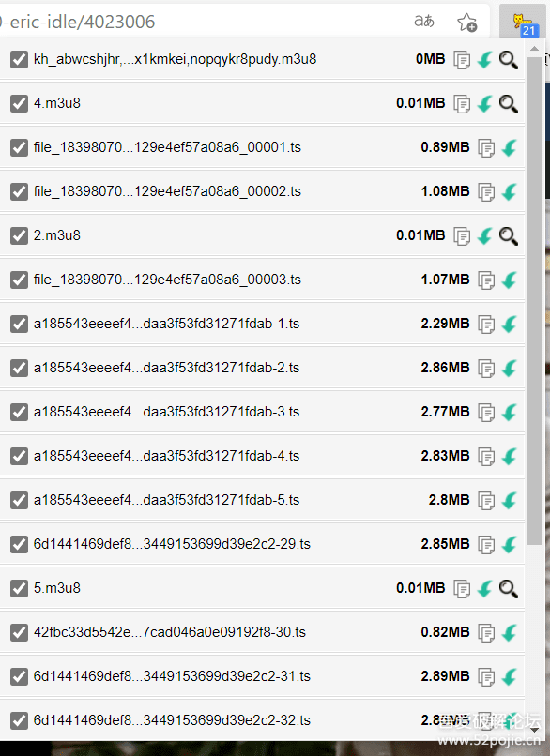This screenshot has height=756, width=550.
Task: Open magnifier parser for 2.m3u8
Action: pyautogui.click(x=508, y=236)
